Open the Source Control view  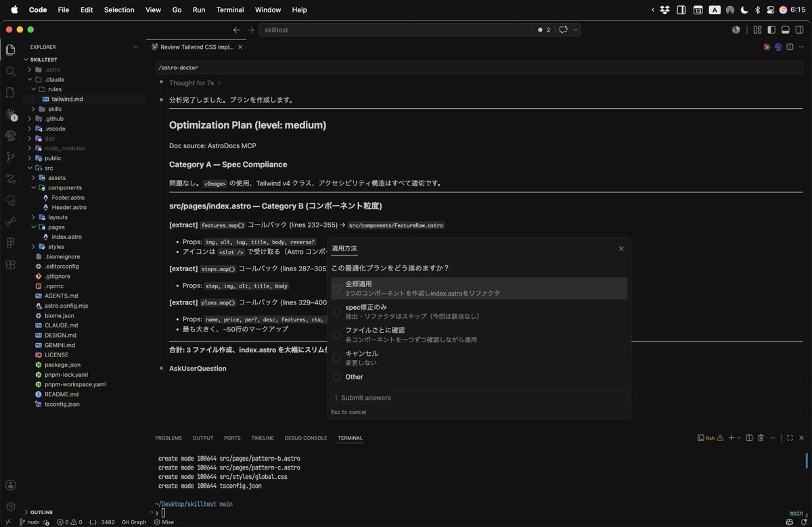pyautogui.click(x=10, y=157)
